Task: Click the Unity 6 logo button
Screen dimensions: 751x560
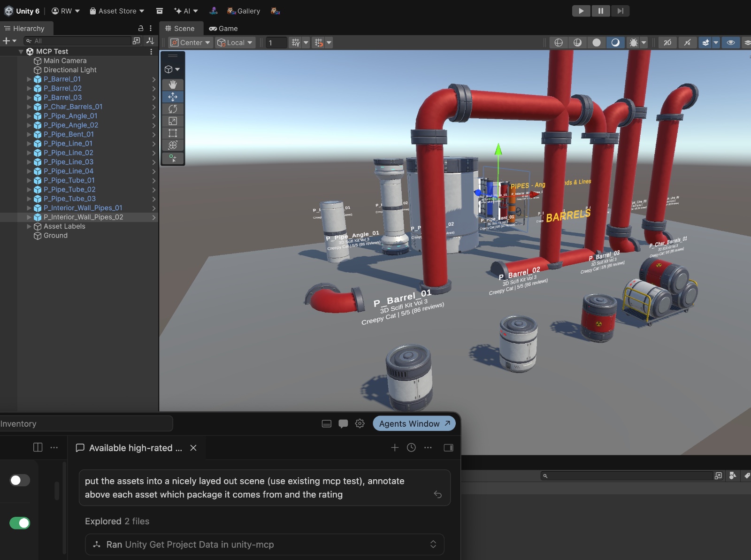Action: pyautogui.click(x=22, y=11)
